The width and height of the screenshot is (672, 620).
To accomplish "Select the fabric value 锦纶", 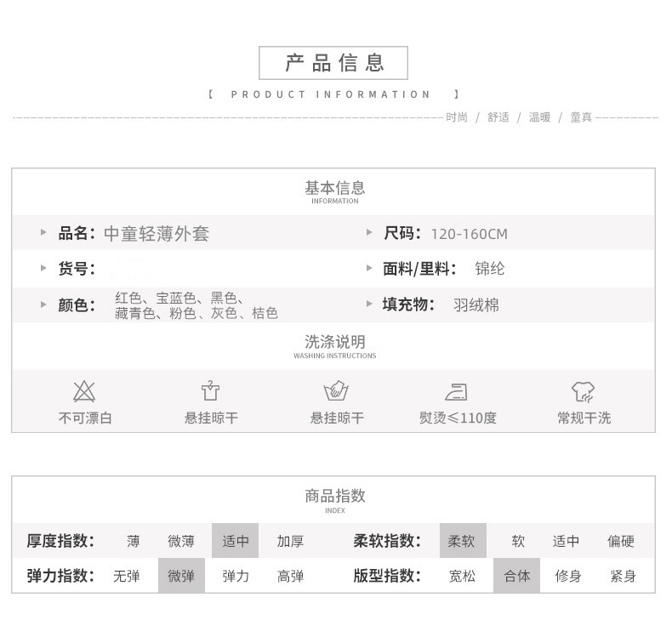I will click(x=490, y=269).
